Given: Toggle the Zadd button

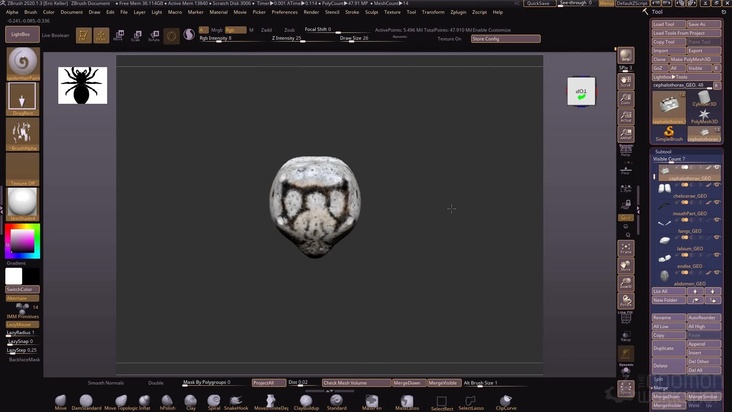Looking at the screenshot, I should pyautogui.click(x=266, y=30).
